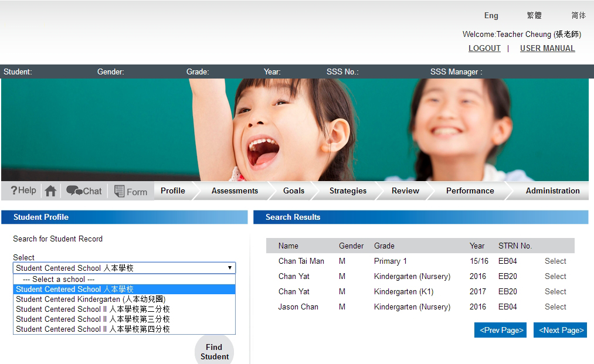Select Chan Yat's Kindergarten (K1) record

point(555,291)
